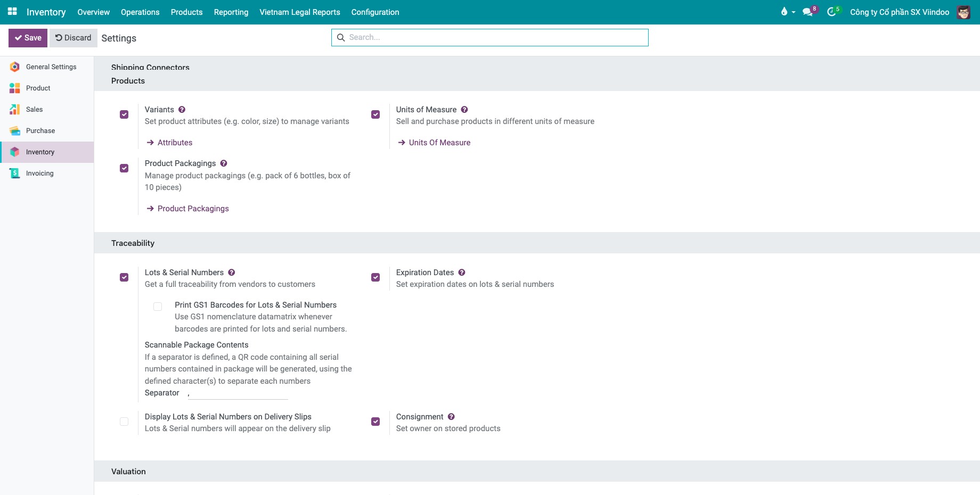Expand the droplet icon dropdown
Viewport: 980px width, 495px height.
[x=788, y=12]
